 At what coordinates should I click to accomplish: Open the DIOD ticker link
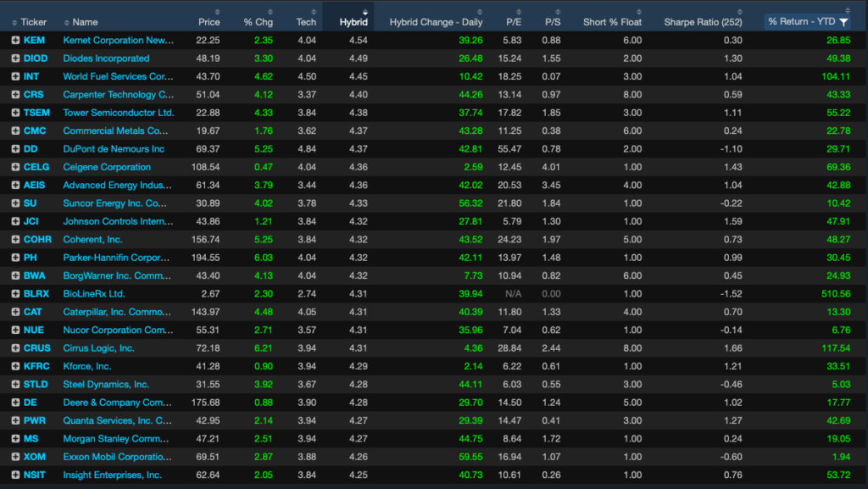point(36,58)
